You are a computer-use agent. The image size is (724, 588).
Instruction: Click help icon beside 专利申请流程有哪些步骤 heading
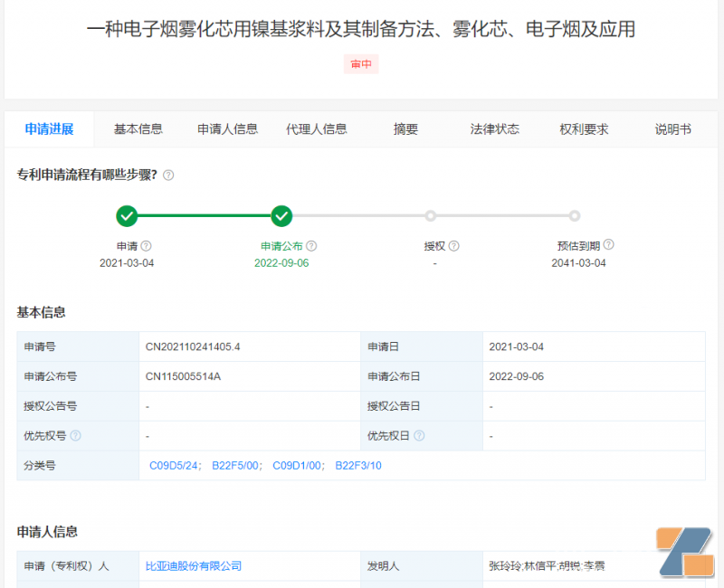168,175
